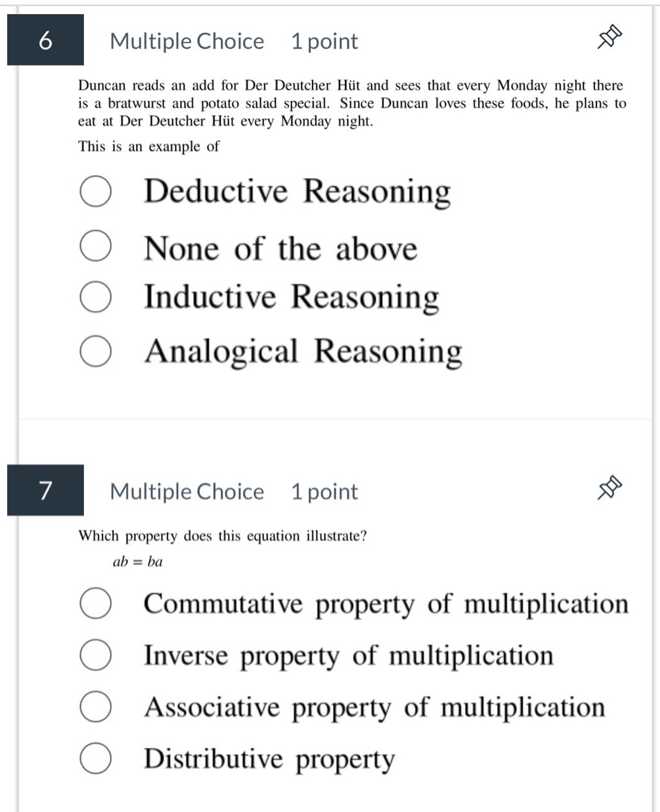Select Commutative property of multiplication radio button
The height and width of the screenshot is (812, 660).
pyautogui.click(x=96, y=603)
